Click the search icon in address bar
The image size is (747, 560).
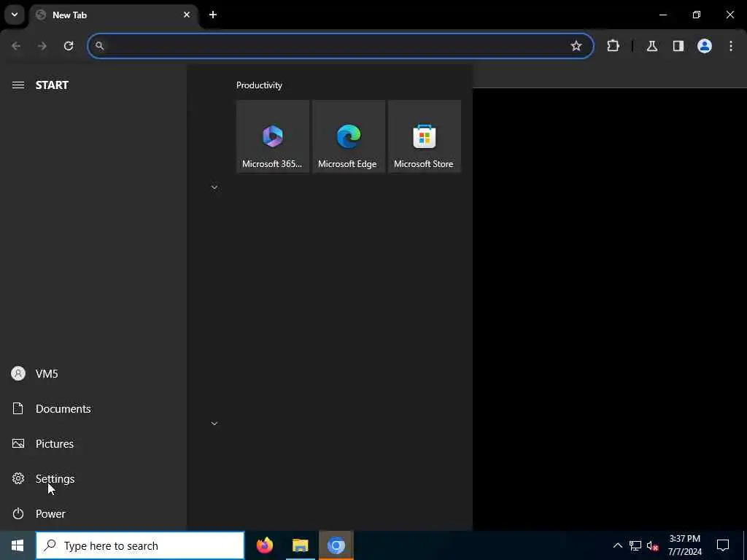click(99, 46)
